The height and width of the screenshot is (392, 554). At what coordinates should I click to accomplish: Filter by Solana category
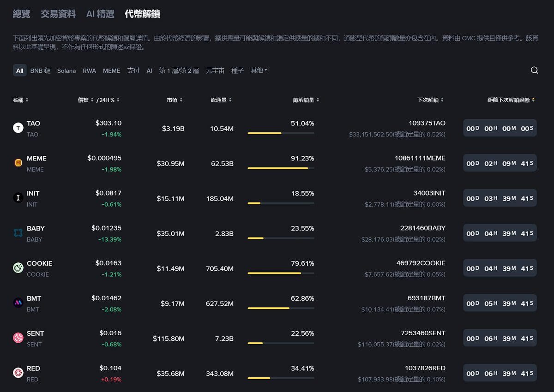coord(66,71)
